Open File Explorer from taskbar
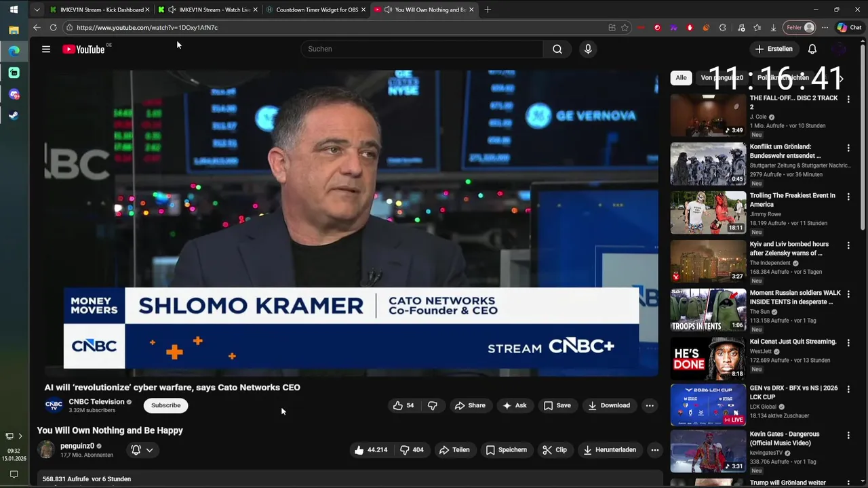 pos(14,30)
